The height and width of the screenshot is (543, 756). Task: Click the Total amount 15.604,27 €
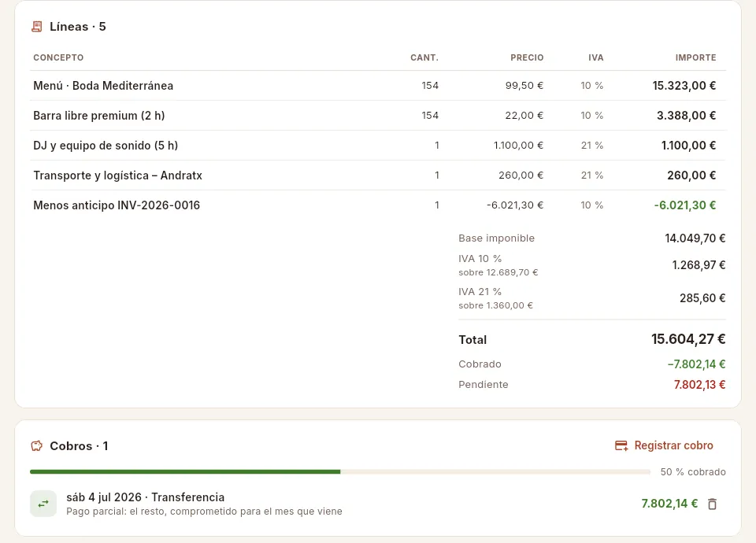[688, 339]
